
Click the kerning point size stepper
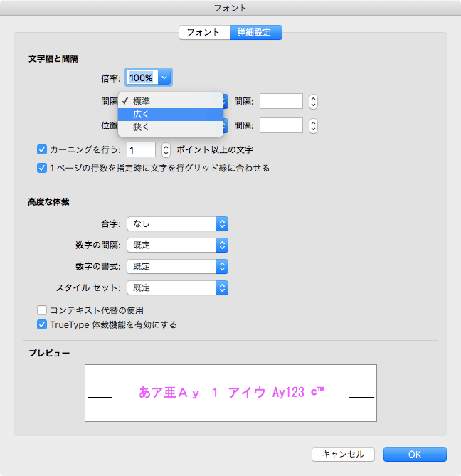166,150
